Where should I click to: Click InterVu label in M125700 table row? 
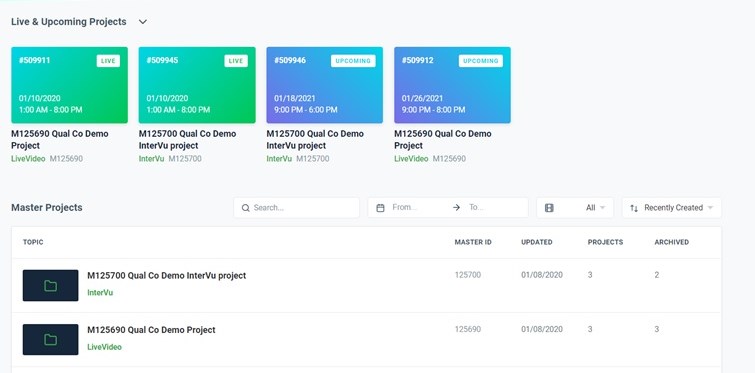(100, 293)
